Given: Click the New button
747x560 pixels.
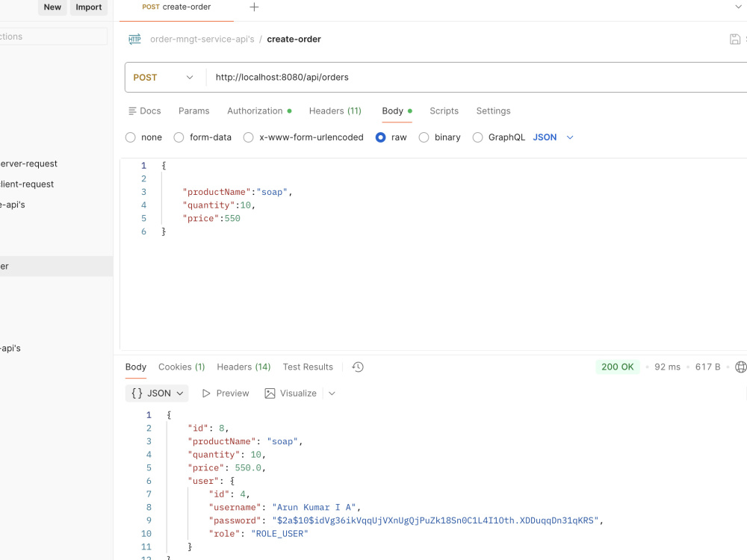Looking at the screenshot, I should tap(52, 7).
